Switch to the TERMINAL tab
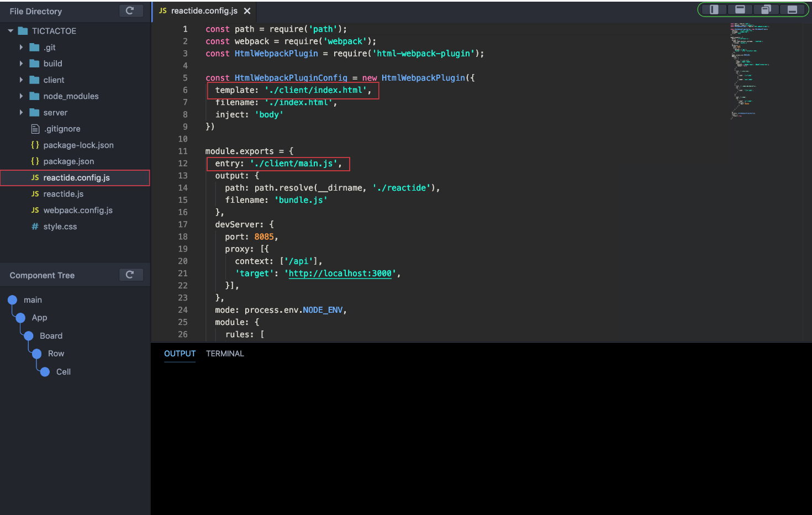The width and height of the screenshot is (812, 515). point(225,354)
